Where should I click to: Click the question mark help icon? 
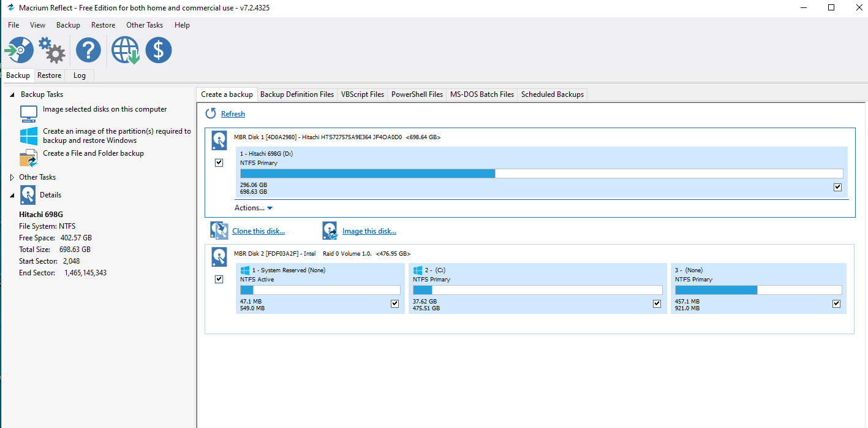pos(88,50)
